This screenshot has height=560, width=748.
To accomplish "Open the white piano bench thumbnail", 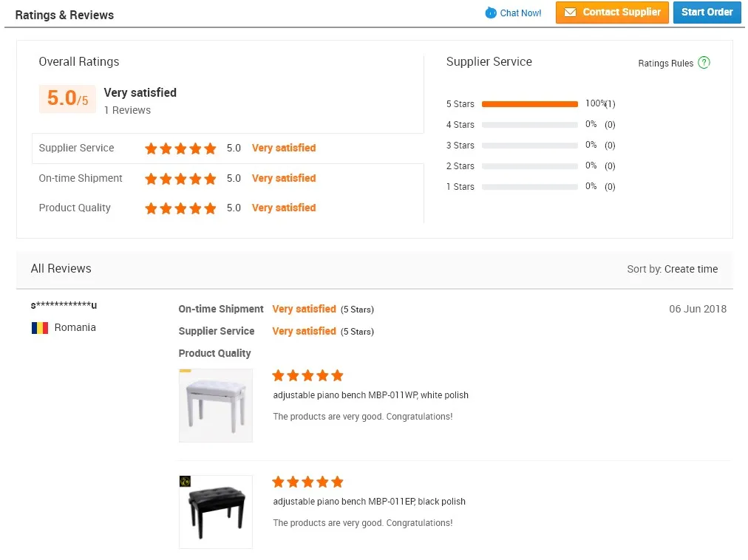I will pos(215,405).
